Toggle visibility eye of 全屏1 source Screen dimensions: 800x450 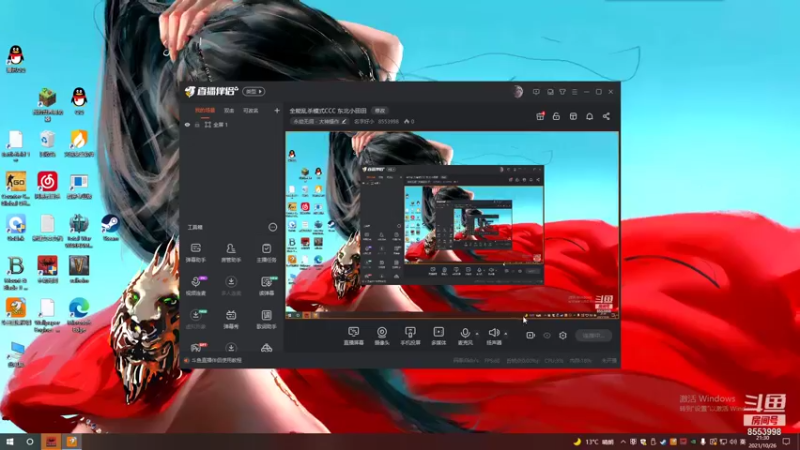point(187,124)
